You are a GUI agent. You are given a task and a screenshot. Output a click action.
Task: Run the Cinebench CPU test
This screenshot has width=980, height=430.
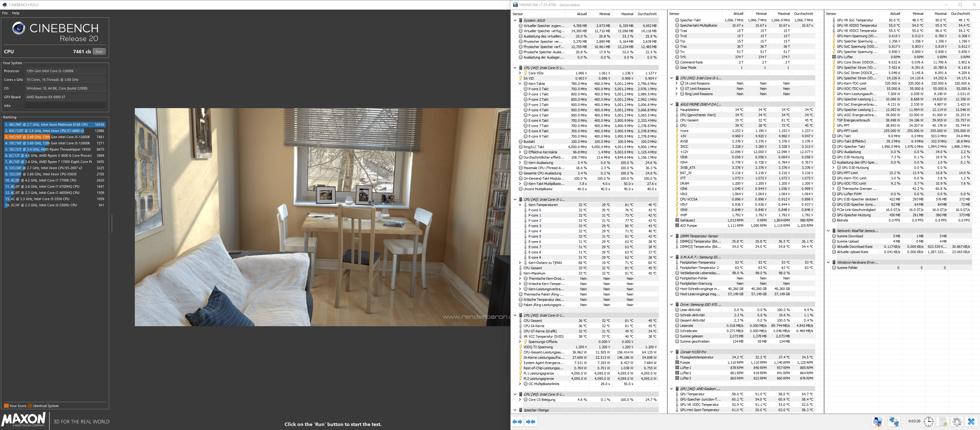pyautogui.click(x=99, y=52)
